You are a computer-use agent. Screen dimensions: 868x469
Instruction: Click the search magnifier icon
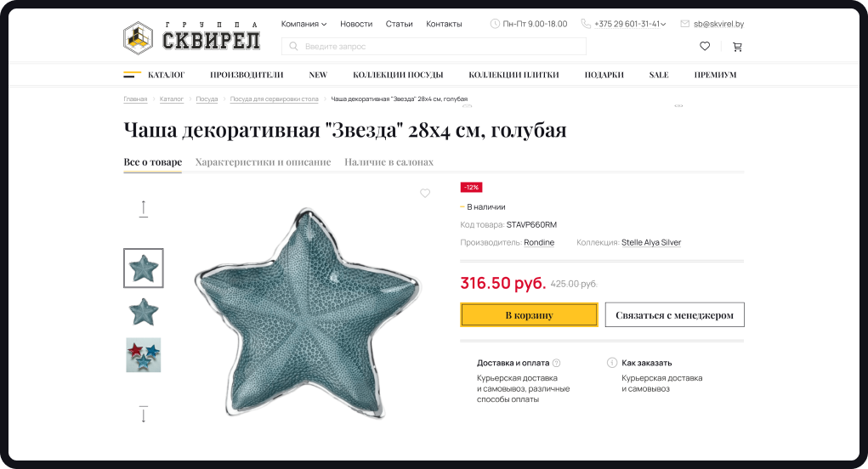294,47
